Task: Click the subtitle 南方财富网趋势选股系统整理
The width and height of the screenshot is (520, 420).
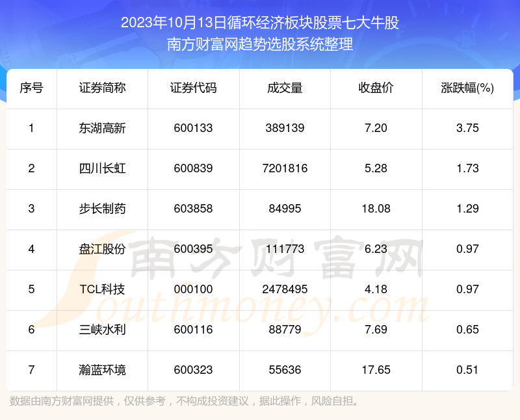Action: tap(260, 44)
